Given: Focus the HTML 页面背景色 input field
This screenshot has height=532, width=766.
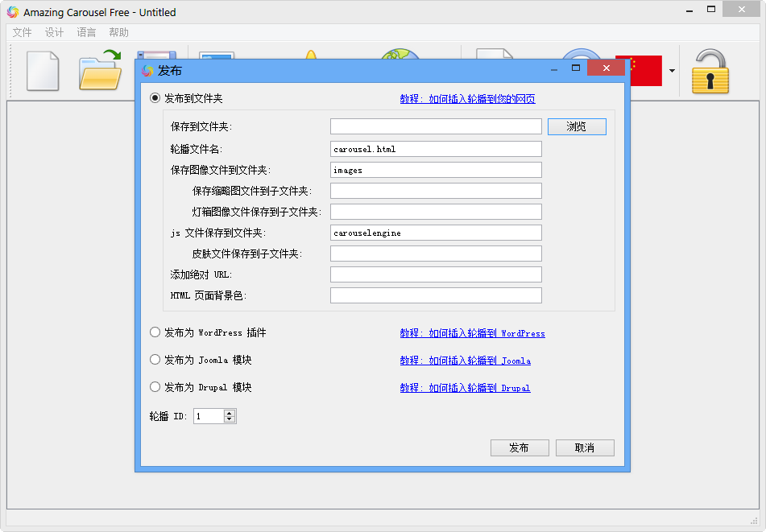Looking at the screenshot, I should [x=436, y=295].
